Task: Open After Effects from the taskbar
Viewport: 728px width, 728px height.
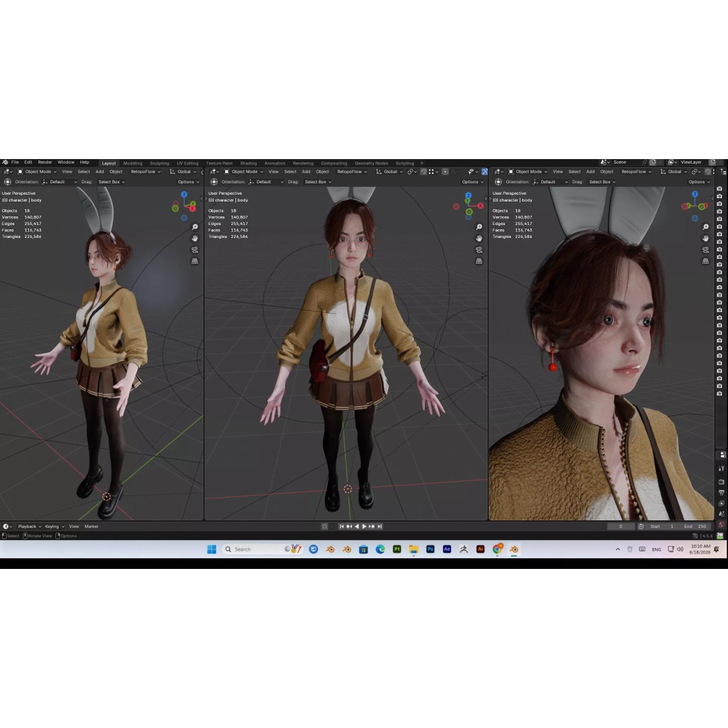Action: (447, 549)
